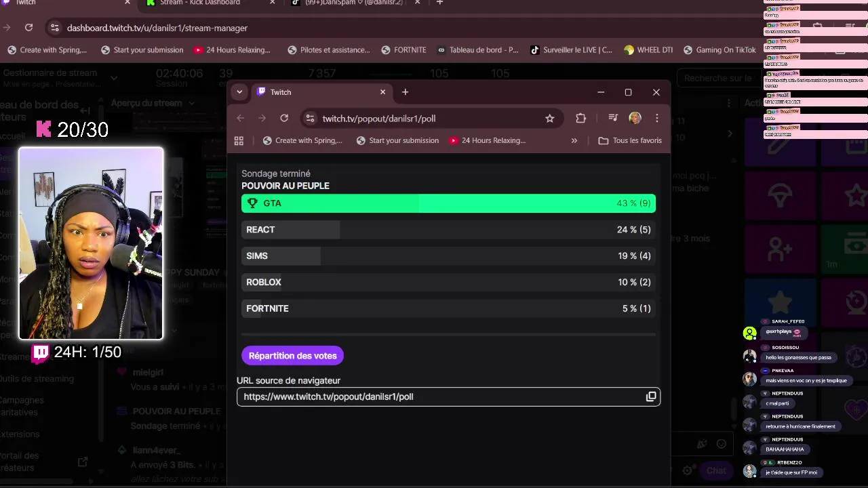The height and width of the screenshot is (488, 868).
Task: Open Pilotes et assistance bookmark
Action: pos(329,50)
